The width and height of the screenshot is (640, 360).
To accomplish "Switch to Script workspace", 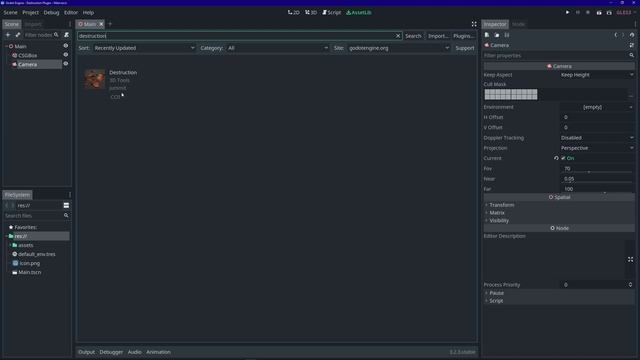I will pyautogui.click(x=332, y=13).
